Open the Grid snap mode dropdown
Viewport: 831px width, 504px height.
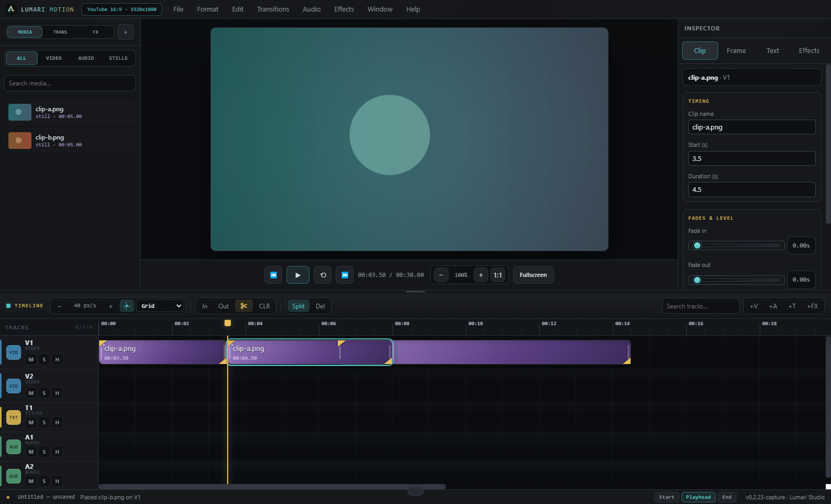click(160, 306)
